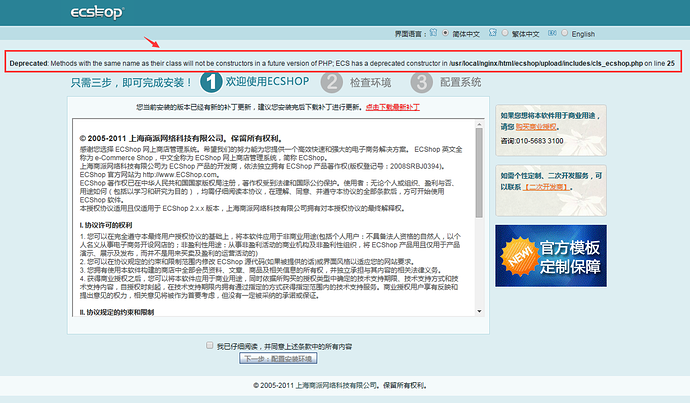The width and height of the screenshot is (690, 403).
Task: Click the Traditional Chinese flag icon
Action: tap(493, 33)
